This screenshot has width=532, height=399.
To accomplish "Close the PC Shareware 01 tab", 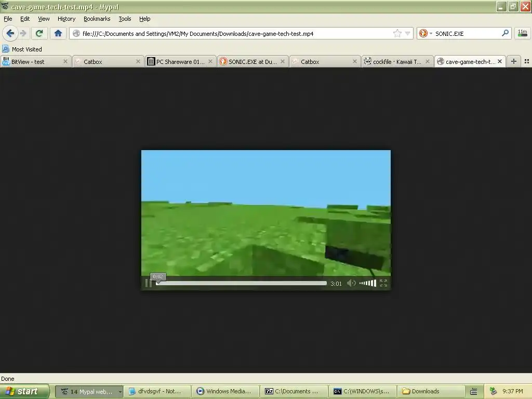I will [x=210, y=61].
